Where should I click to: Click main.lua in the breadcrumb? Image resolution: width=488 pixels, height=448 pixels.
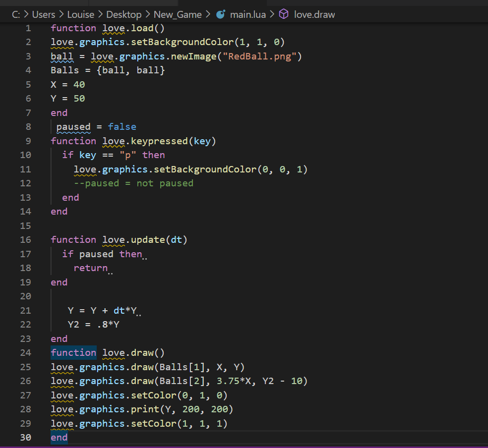[x=248, y=14]
